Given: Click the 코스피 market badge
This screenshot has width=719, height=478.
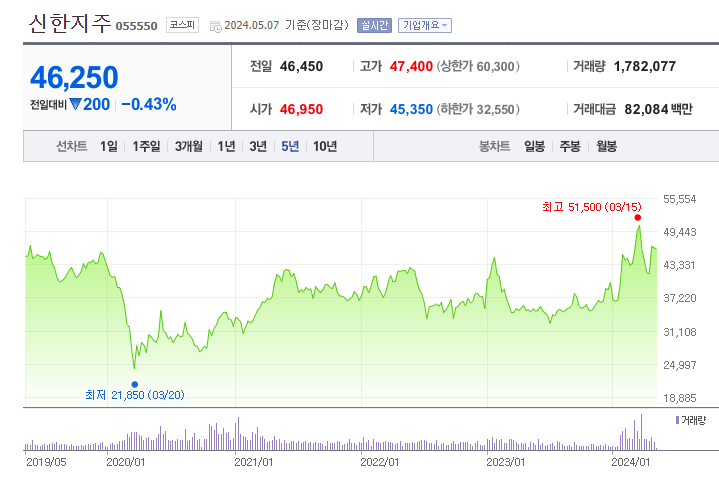Looking at the screenshot, I should coord(182,25).
